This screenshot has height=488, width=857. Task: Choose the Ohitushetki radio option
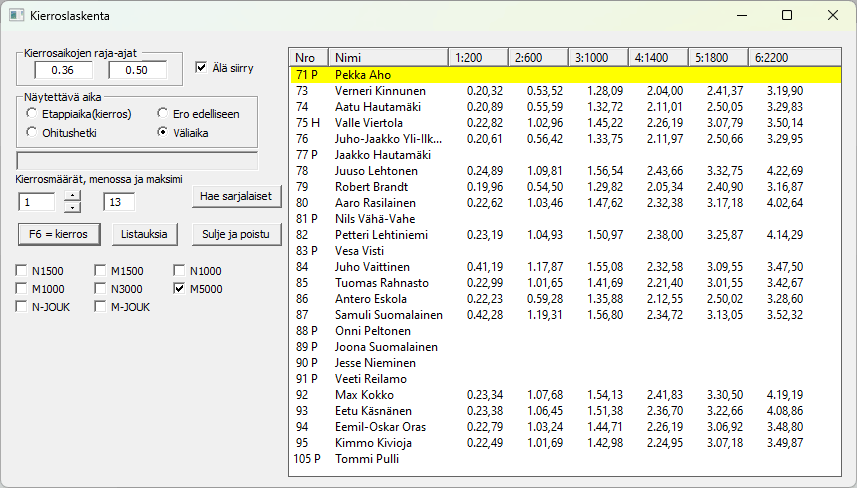(32, 132)
